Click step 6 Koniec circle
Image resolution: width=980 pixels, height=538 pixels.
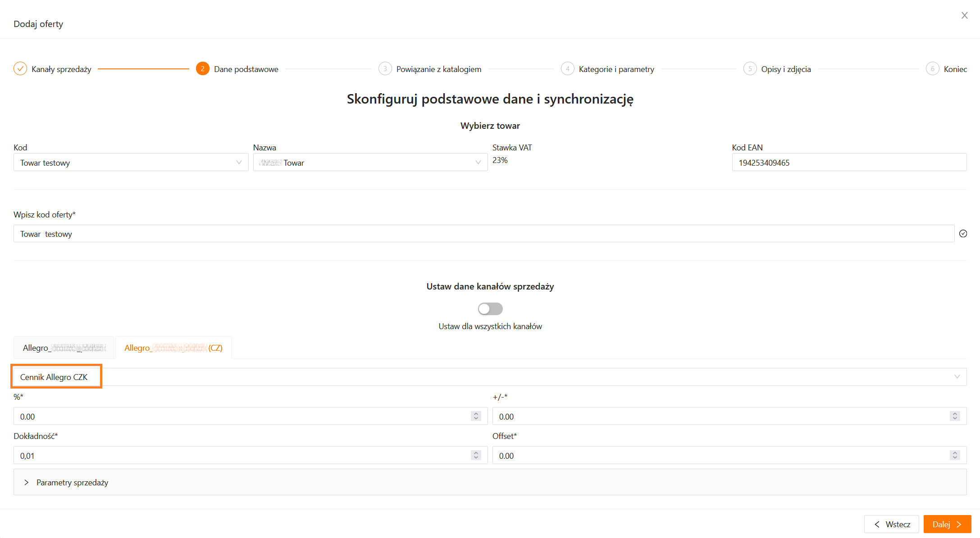point(932,69)
